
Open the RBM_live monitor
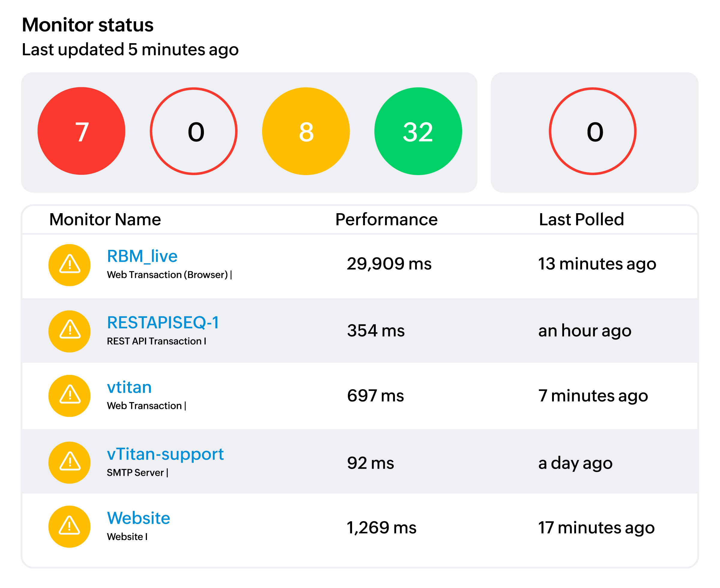(x=142, y=256)
